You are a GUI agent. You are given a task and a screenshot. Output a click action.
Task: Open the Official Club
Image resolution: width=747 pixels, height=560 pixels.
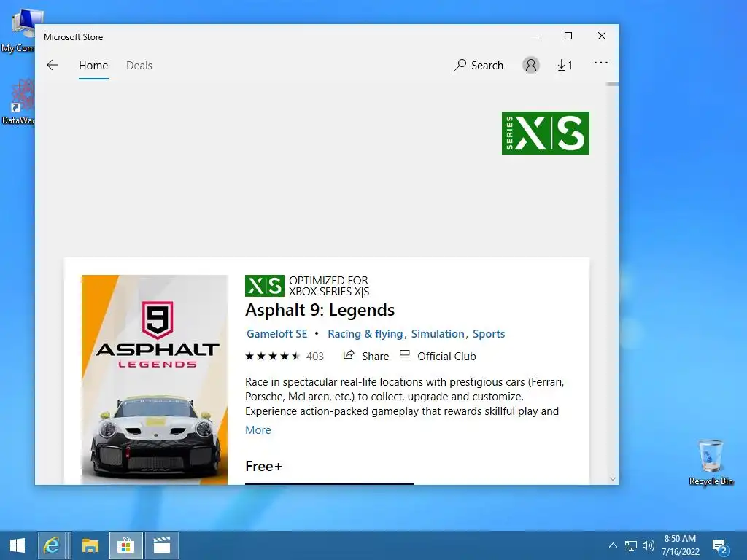click(438, 356)
